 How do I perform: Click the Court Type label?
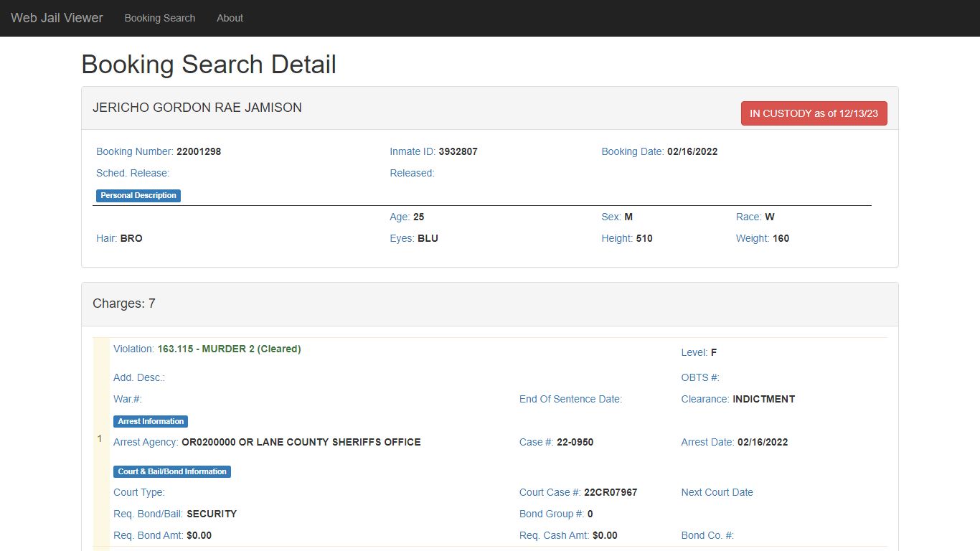[x=139, y=492]
